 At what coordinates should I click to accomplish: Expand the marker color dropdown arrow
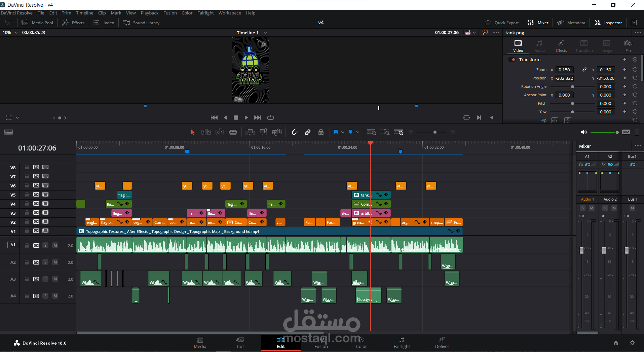pos(357,132)
